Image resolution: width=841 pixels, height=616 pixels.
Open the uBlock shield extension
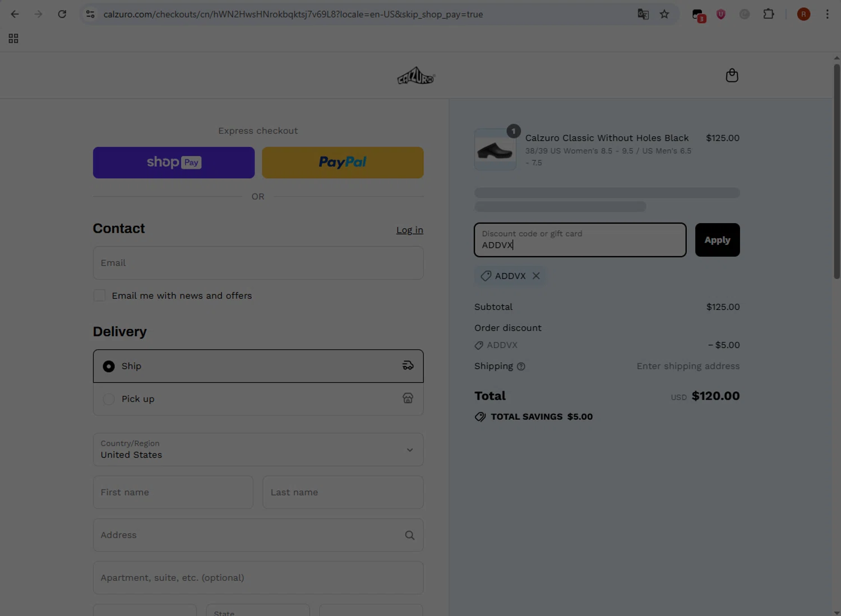(x=721, y=14)
